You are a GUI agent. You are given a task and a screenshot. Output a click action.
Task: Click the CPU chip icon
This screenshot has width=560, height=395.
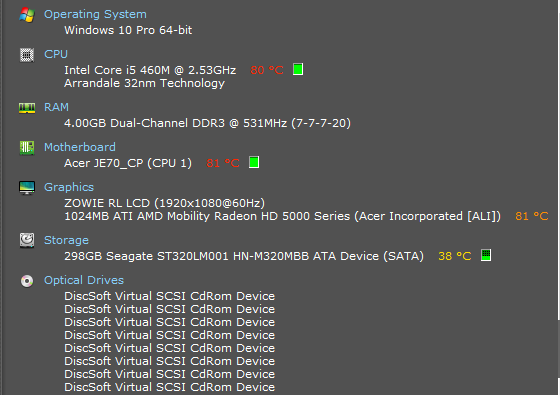(27, 55)
